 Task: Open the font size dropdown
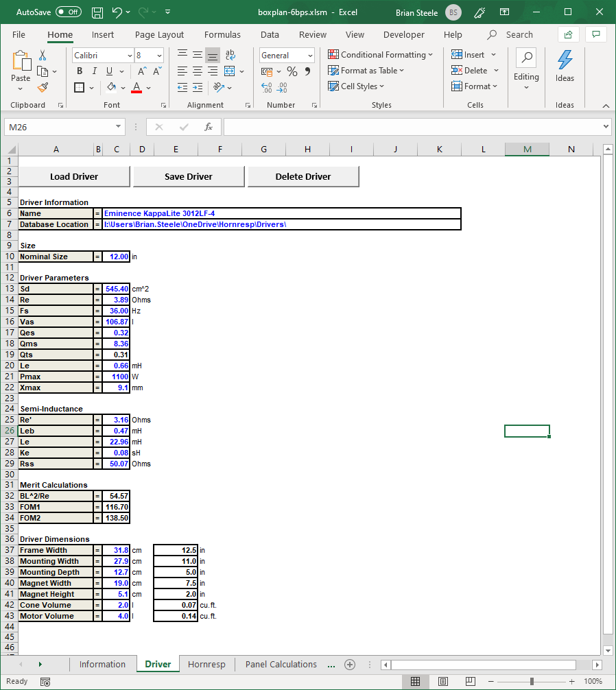pos(159,56)
